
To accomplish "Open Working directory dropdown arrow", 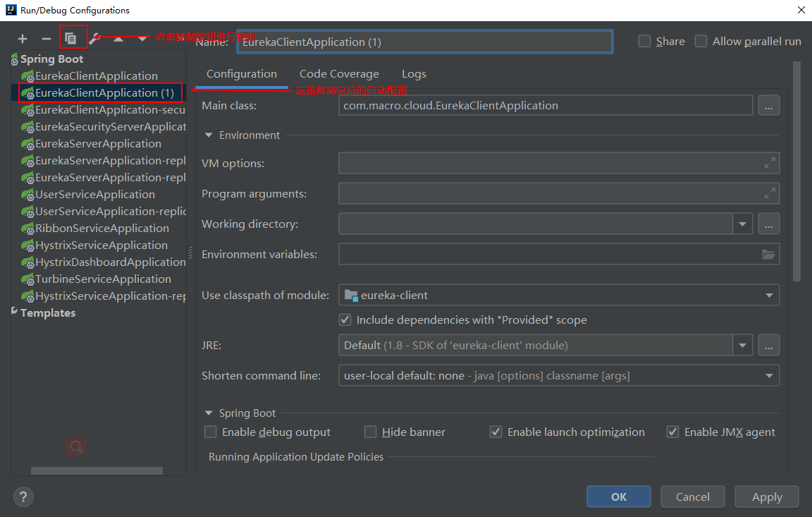I will 743,224.
